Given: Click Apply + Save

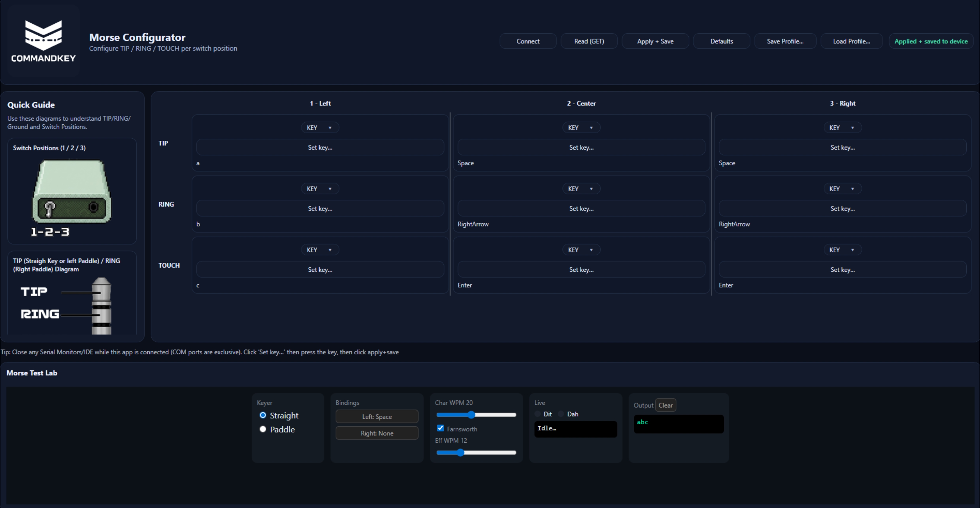Looking at the screenshot, I should point(655,41).
